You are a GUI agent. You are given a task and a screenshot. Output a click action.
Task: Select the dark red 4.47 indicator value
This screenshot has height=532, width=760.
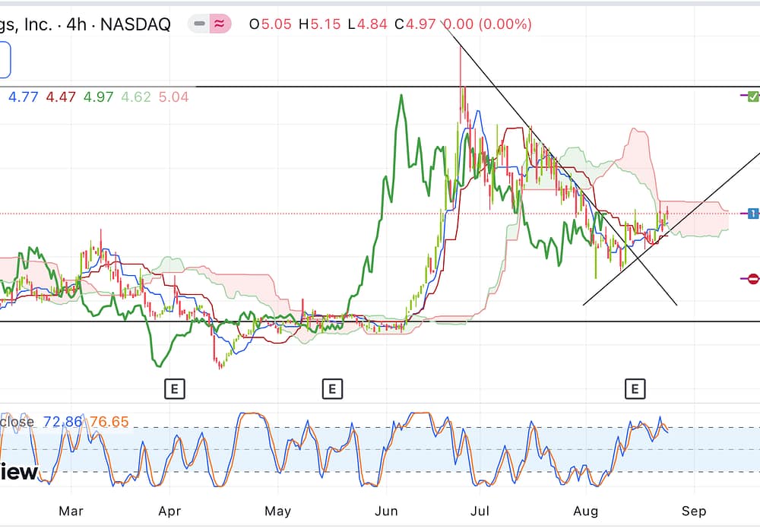point(61,97)
